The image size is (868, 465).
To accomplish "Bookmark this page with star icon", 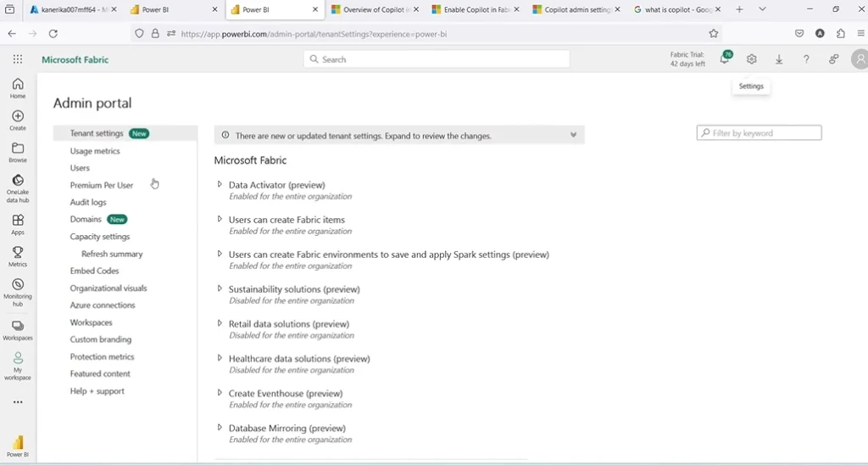I will click(x=714, y=34).
